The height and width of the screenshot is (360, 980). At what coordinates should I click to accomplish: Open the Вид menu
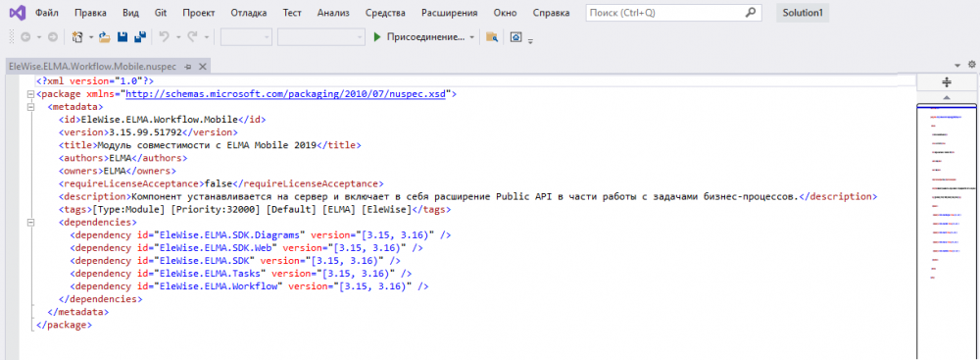pos(131,13)
